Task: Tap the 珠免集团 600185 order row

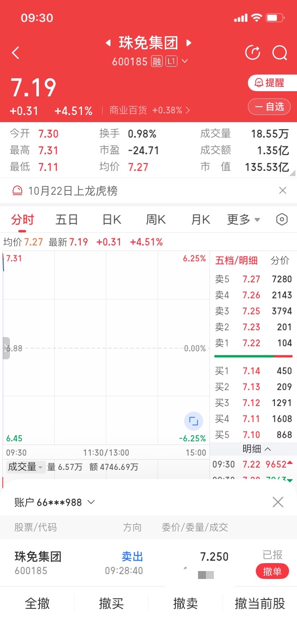Action: coord(148,563)
